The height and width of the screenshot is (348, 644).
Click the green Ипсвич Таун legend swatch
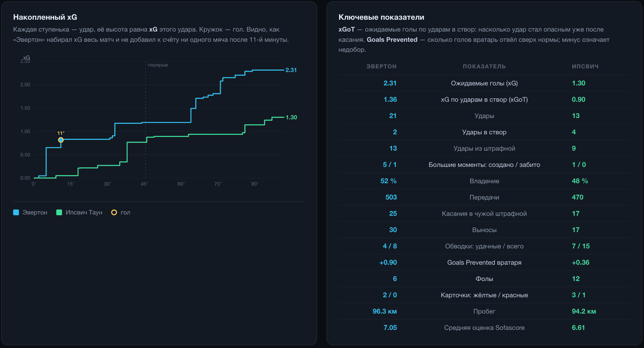pos(59,212)
